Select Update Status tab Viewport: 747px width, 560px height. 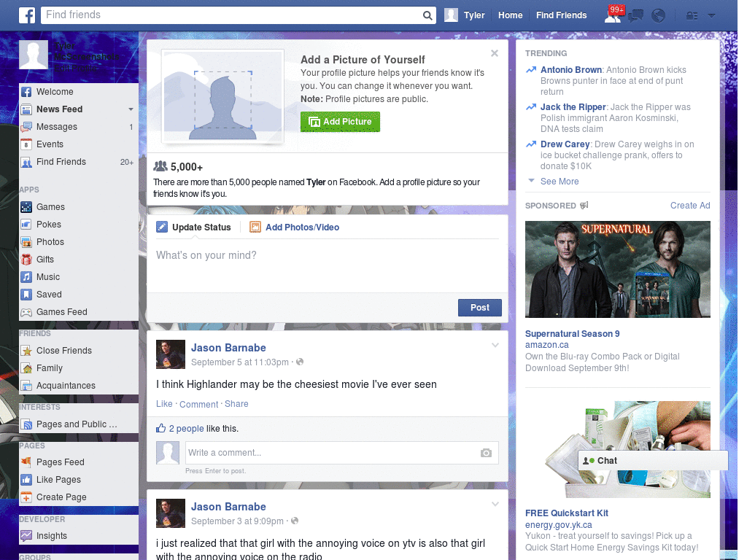click(194, 227)
